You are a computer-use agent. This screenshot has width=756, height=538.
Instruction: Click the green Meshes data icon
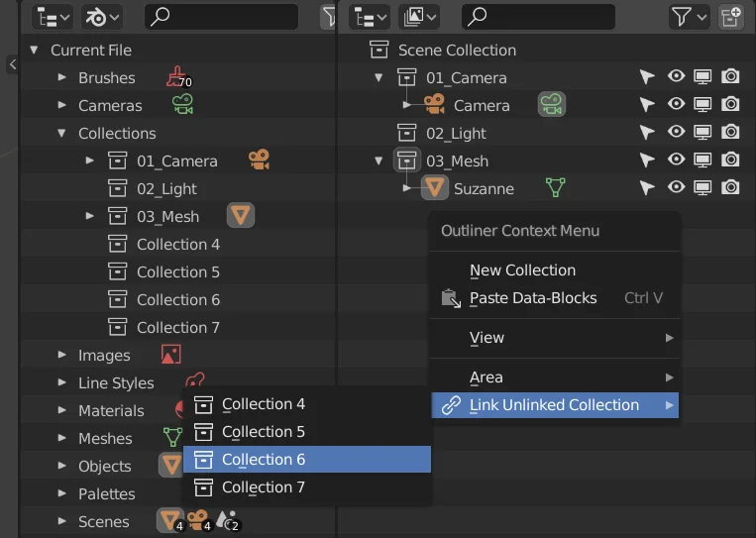coord(172,438)
